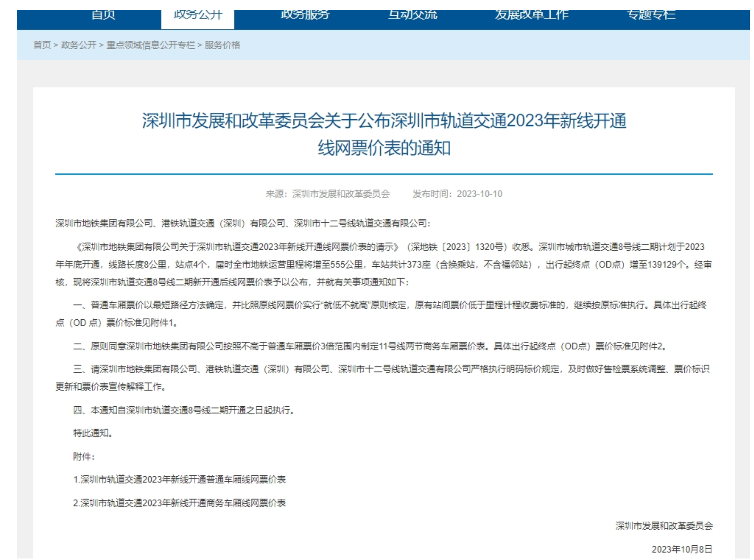Switch to the 专题专栏 navigation tab
The image size is (754, 560).
(651, 15)
